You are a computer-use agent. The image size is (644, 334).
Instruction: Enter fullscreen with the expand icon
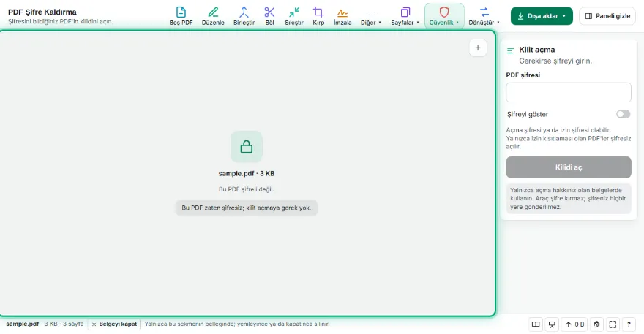(613, 324)
